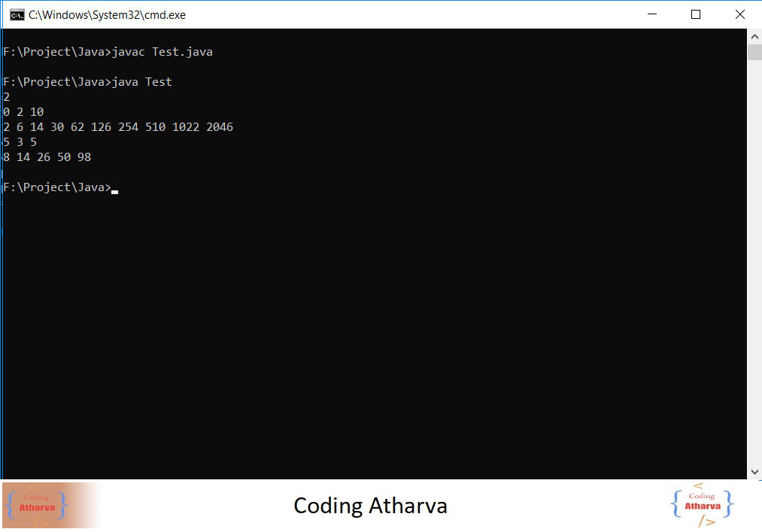This screenshot has width=762, height=532.
Task: Click the scrollbar down arrow
Action: tap(754, 472)
